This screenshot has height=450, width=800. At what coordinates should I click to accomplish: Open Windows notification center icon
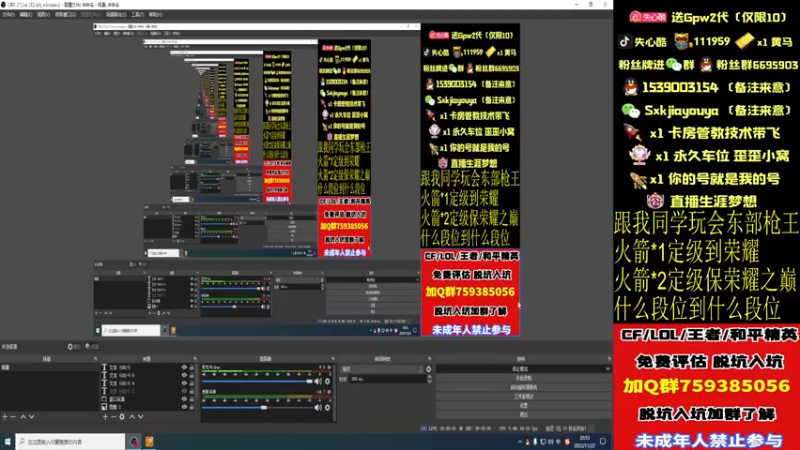(603, 442)
